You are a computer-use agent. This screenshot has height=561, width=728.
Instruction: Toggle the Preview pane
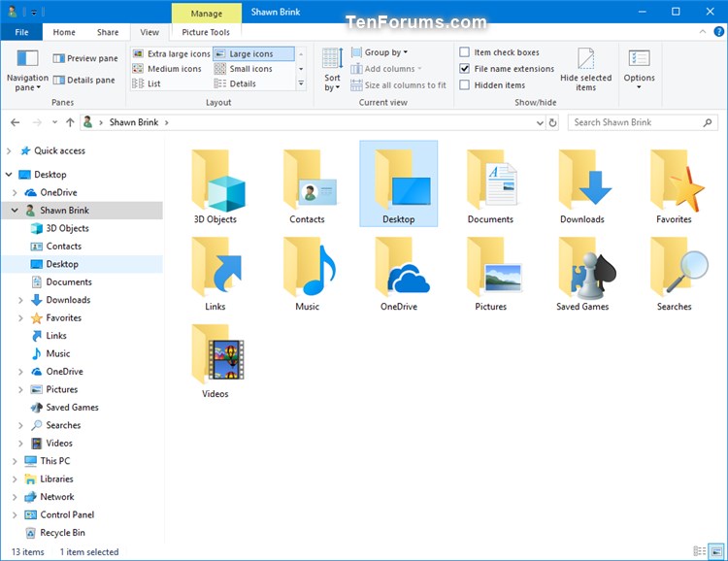85,58
